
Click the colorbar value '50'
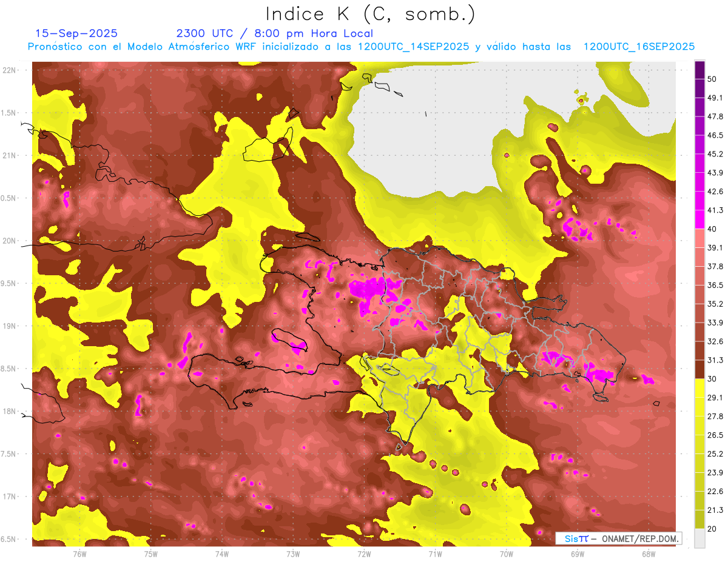tap(712, 79)
